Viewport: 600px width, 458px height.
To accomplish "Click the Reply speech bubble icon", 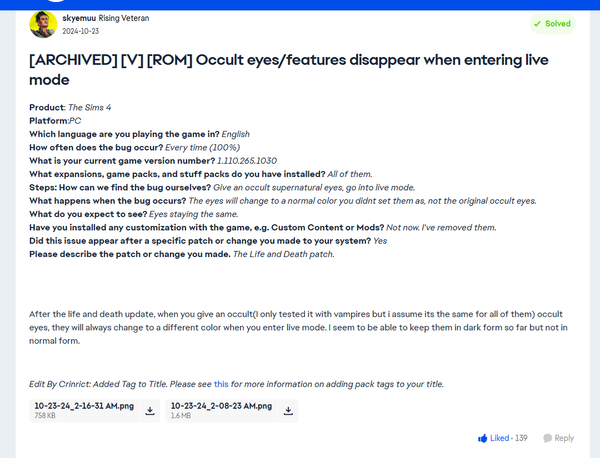I will coord(547,438).
